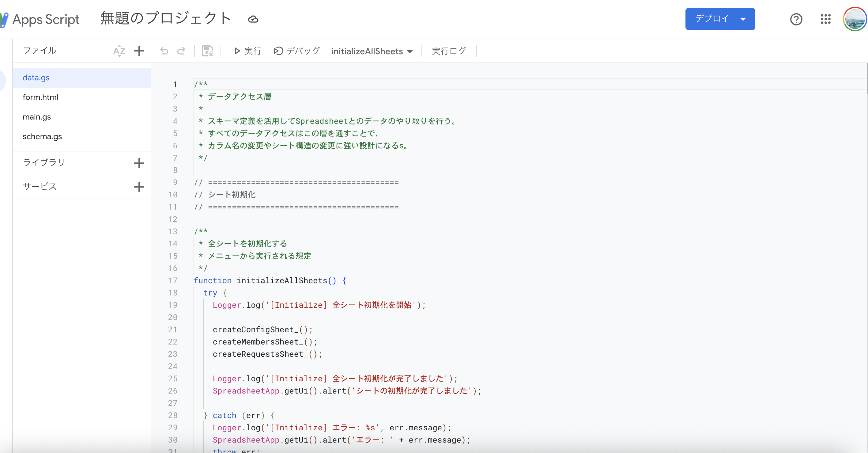The width and height of the screenshot is (868, 453).
Task: Undo the last edit
Action: (x=164, y=51)
